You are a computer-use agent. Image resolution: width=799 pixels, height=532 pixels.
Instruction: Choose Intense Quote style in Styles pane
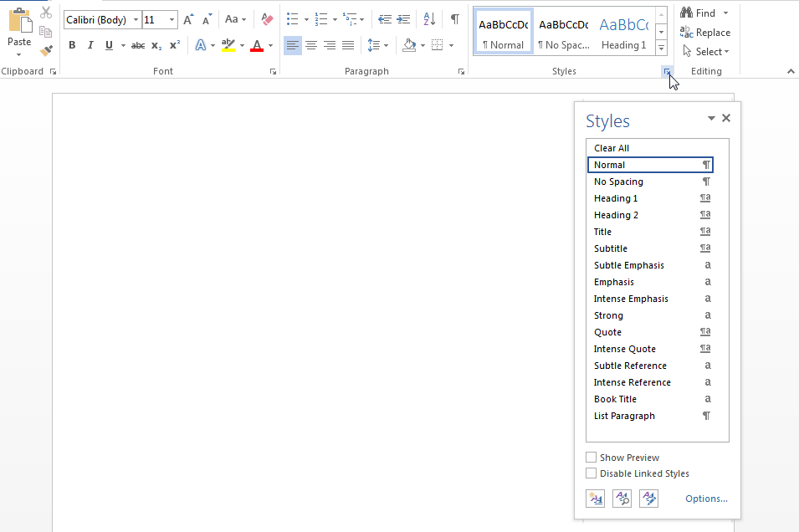point(624,349)
